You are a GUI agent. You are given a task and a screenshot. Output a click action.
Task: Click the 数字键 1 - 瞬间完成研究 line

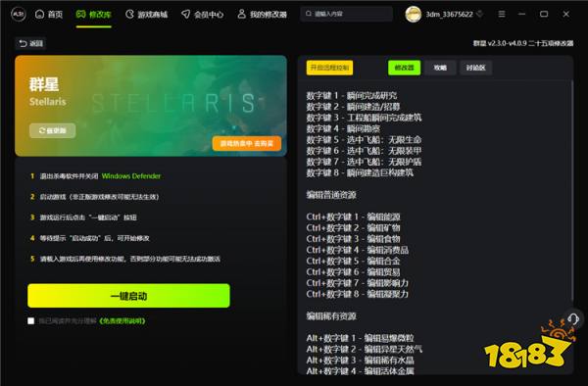coord(352,96)
